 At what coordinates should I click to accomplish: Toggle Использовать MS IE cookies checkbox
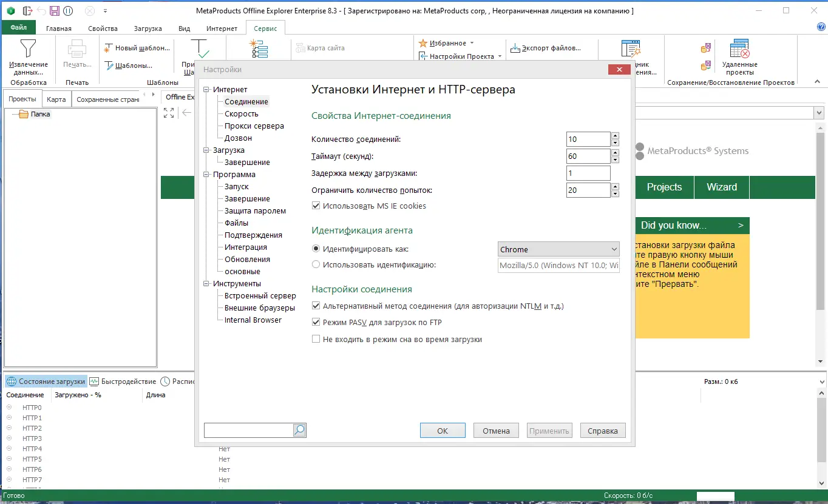tap(316, 206)
